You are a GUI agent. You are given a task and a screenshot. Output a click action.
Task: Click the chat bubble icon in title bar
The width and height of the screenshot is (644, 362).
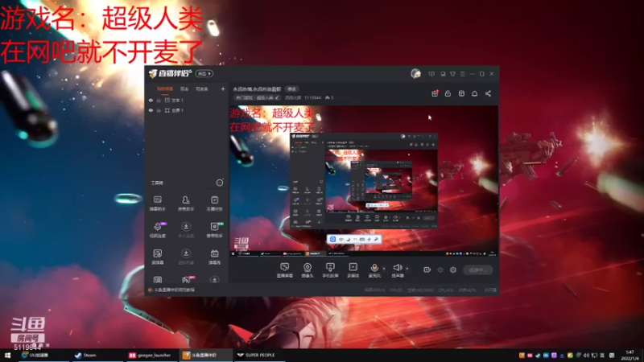(x=443, y=74)
